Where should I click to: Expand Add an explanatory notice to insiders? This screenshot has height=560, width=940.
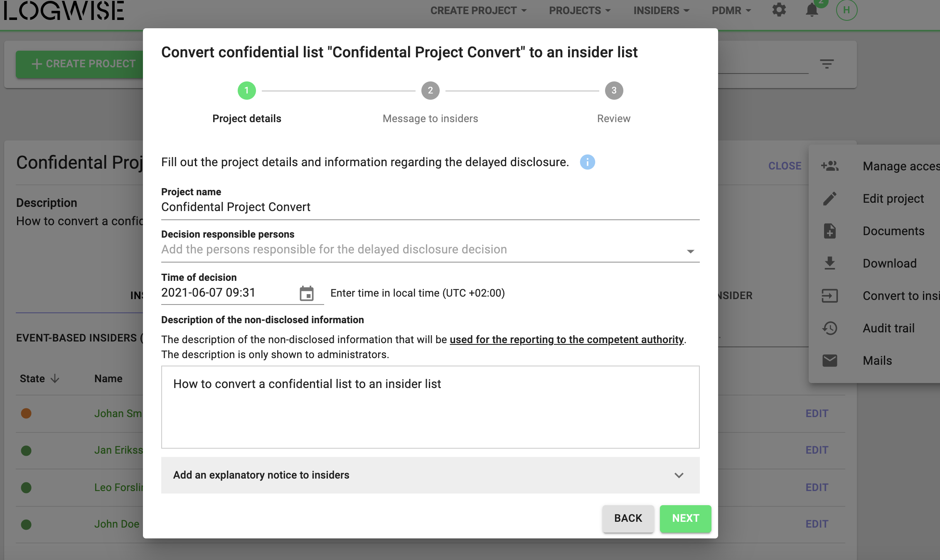tap(431, 475)
